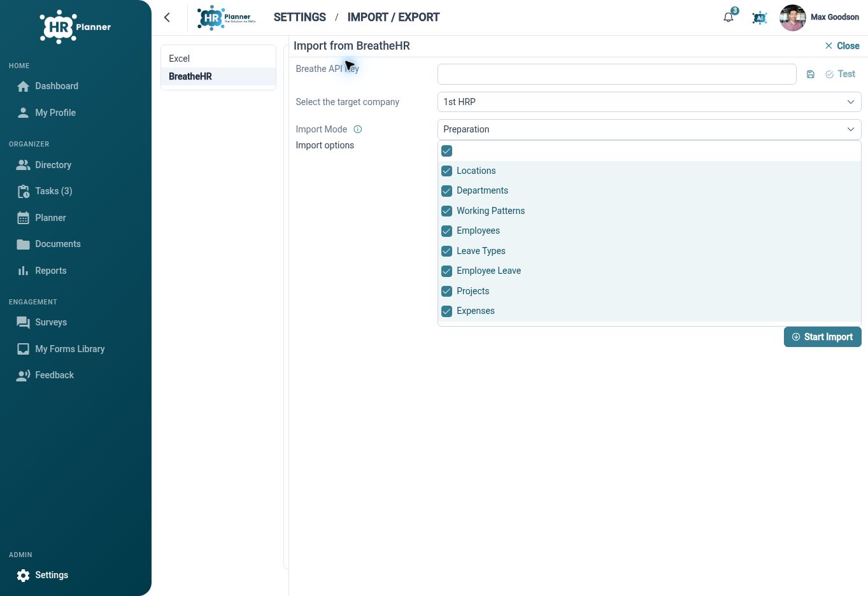Open the AI assistant icon
Viewport: 868px width, 596px height.
(759, 18)
